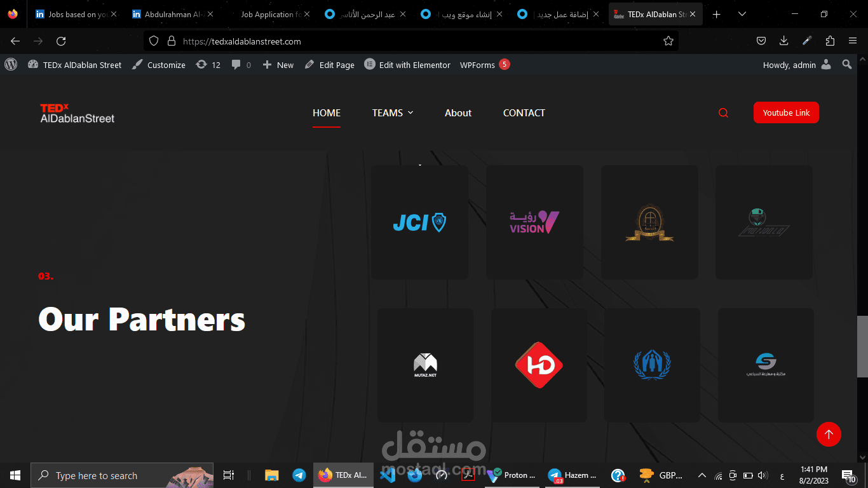Click the blue UNHCR partner logo
This screenshot has height=488, width=868.
point(652,364)
